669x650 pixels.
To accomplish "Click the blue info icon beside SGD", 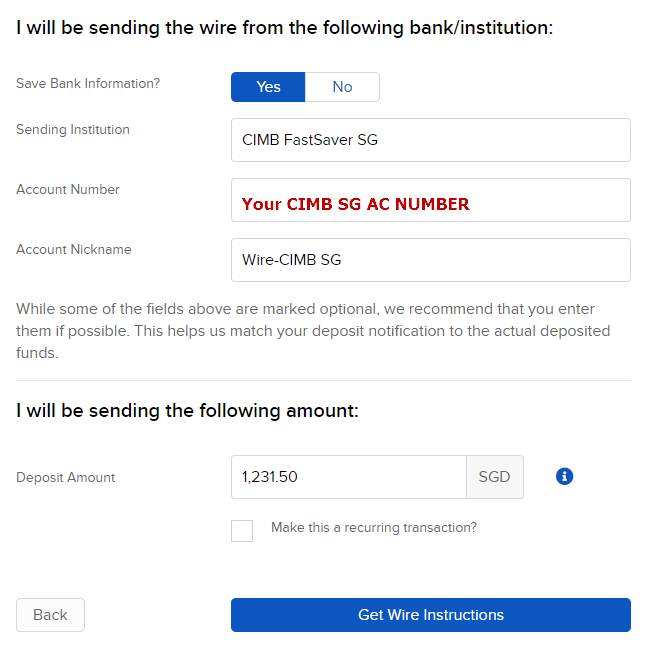I will coord(564,476).
